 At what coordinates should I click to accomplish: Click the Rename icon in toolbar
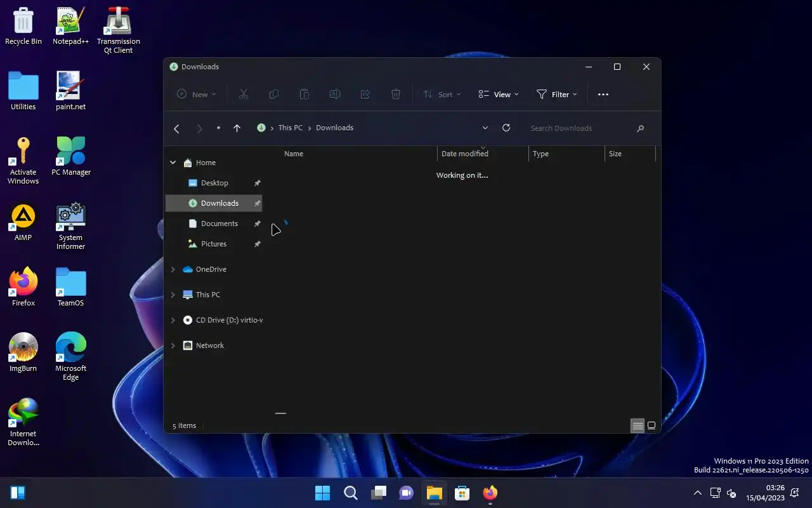pos(335,94)
